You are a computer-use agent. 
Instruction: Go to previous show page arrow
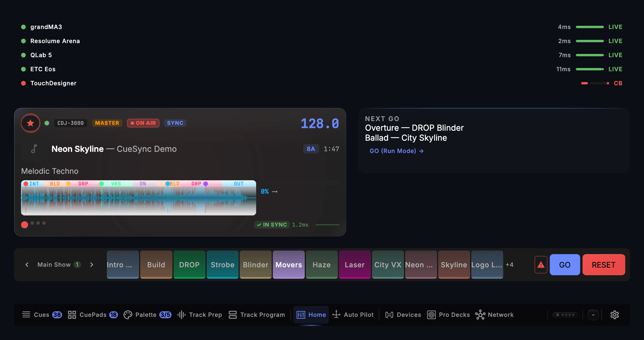pos(27,265)
